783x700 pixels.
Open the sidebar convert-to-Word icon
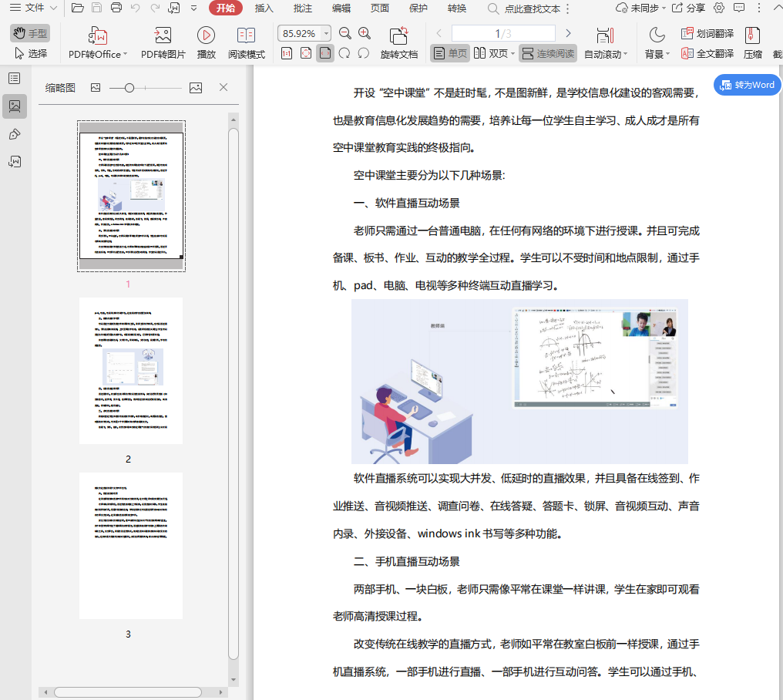[15, 161]
